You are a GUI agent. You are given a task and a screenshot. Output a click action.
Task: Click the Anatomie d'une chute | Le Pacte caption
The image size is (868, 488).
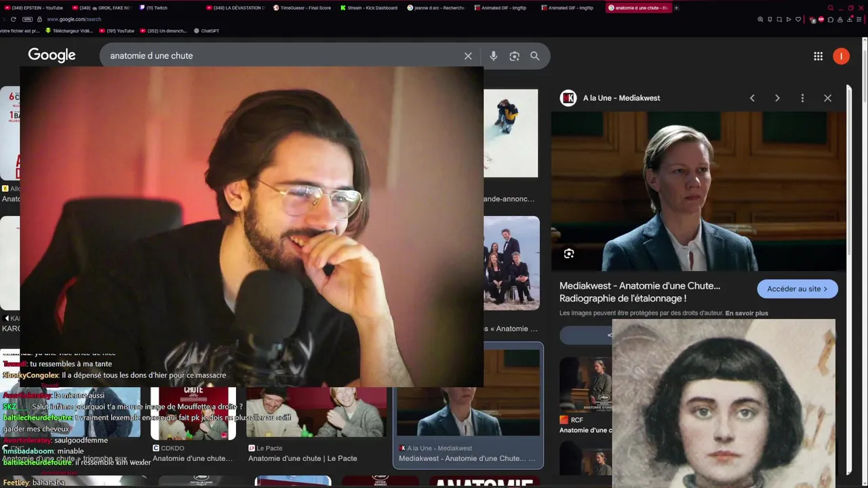302,459
